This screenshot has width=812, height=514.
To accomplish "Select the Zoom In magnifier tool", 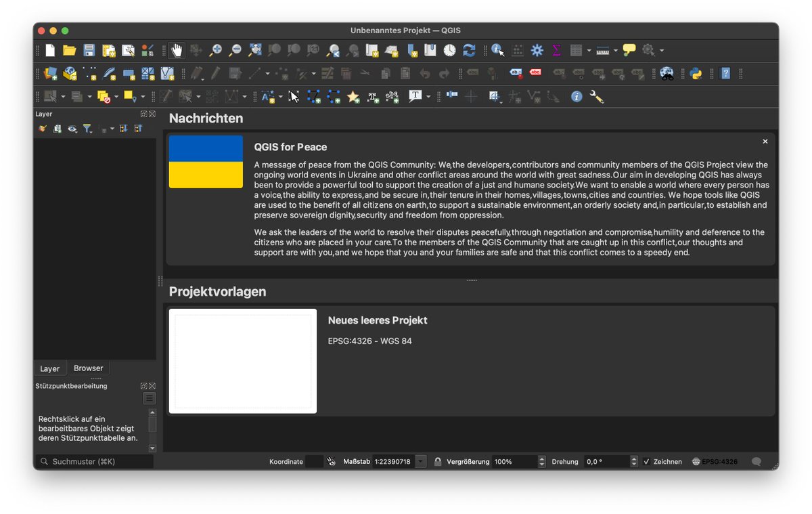I will coord(215,50).
